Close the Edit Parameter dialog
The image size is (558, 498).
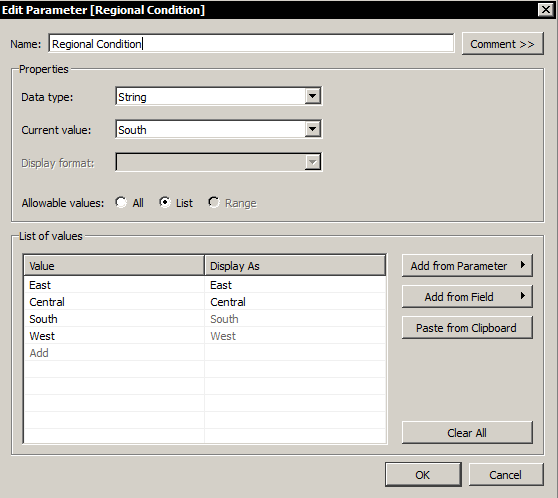pos(546,9)
